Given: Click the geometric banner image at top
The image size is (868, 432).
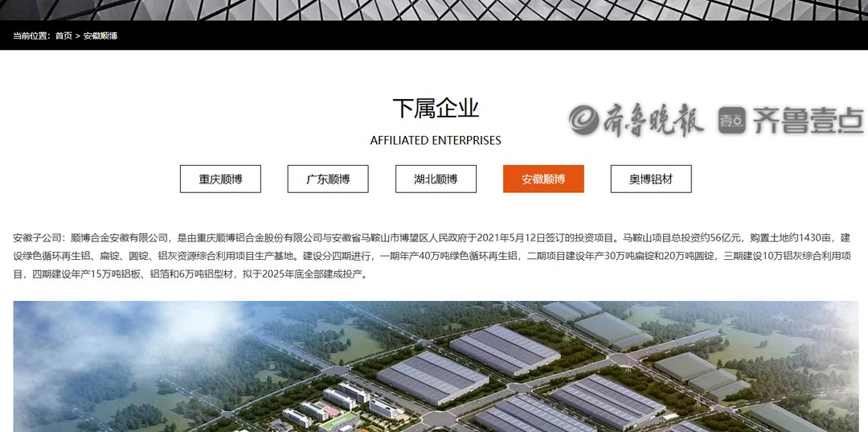Looking at the screenshot, I should pyautogui.click(x=434, y=10).
